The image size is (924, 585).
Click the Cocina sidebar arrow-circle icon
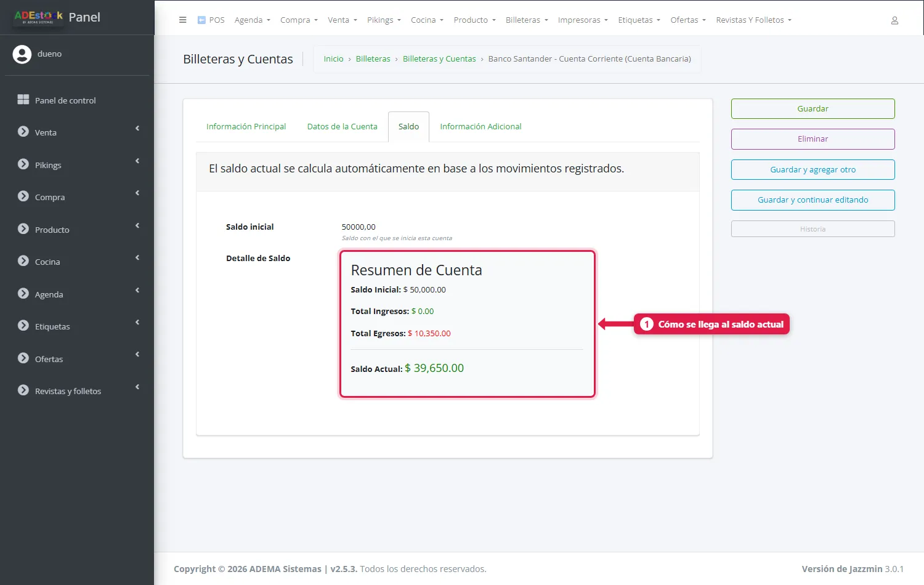tap(23, 261)
